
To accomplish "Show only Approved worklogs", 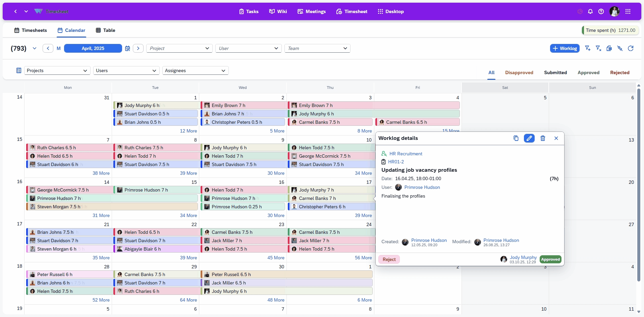I will tap(588, 72).
